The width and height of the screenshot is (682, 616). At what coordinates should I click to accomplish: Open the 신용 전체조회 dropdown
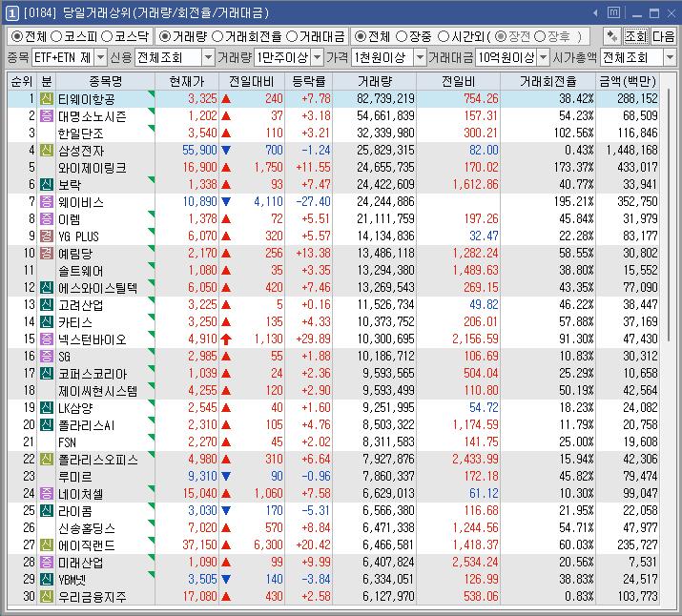pos(208,57)
